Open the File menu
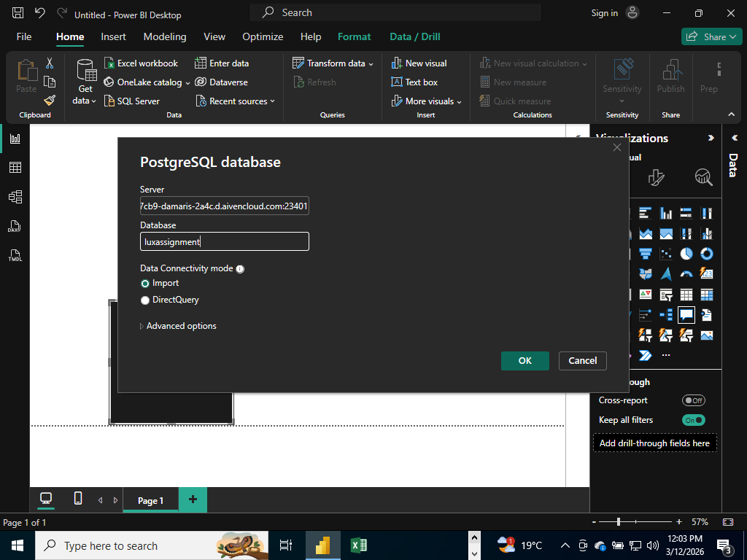 point(24,36)
